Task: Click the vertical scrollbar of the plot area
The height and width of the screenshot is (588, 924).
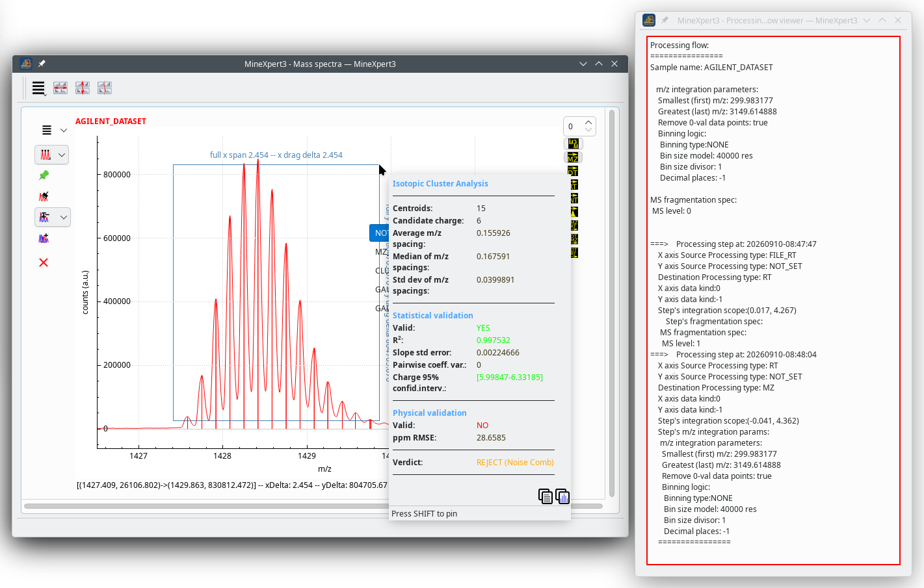Action: click(x=612, y=303)
